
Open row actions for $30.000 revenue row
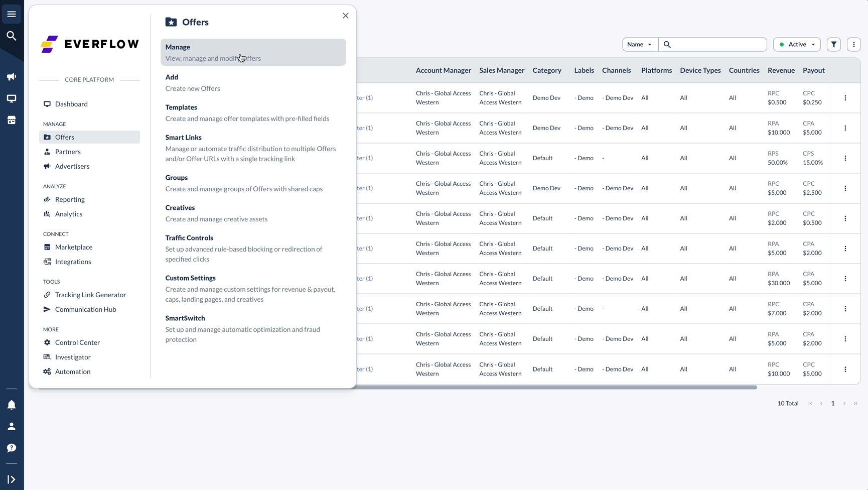845,279
